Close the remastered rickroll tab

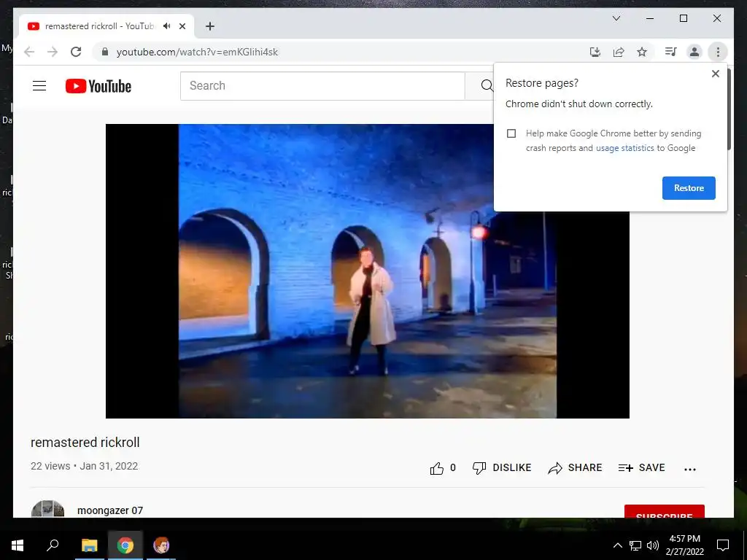pos(182,26)
